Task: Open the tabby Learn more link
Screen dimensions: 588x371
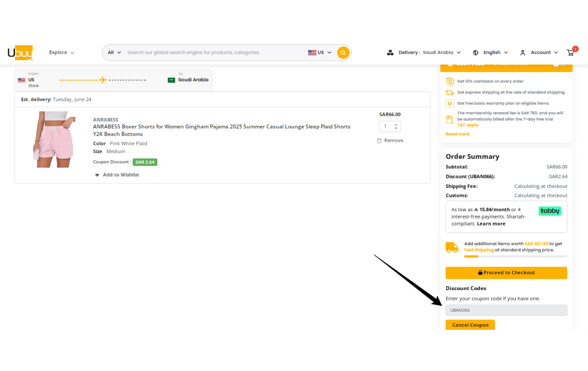Action: click(x=491, y=224)
